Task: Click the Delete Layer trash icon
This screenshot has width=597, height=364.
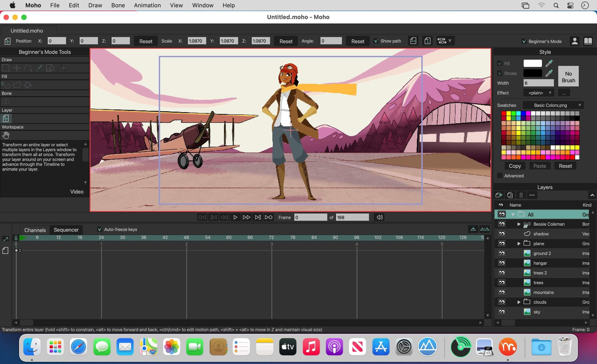Action: (521, 195)
